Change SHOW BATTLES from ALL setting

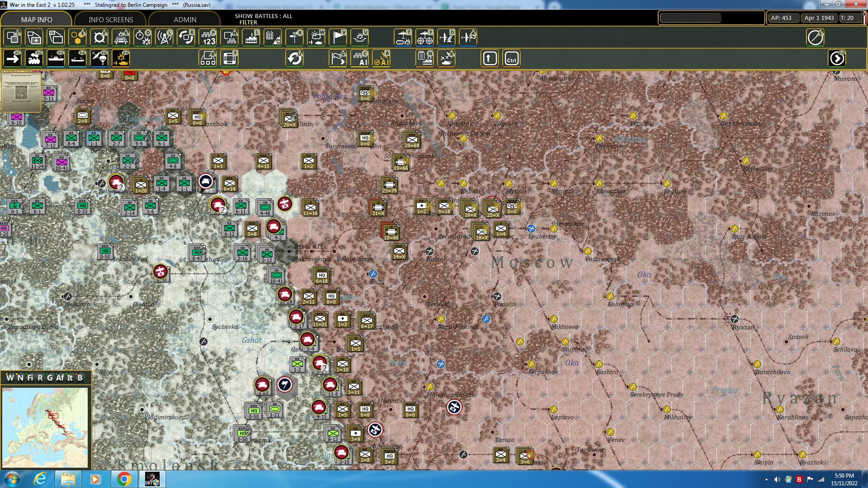tap(263, 16)
